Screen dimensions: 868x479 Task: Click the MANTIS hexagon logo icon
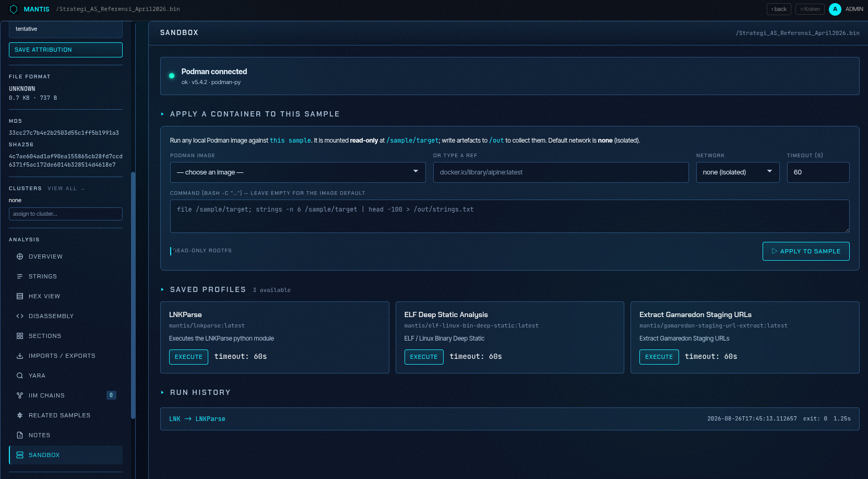[x=14, y=9]
